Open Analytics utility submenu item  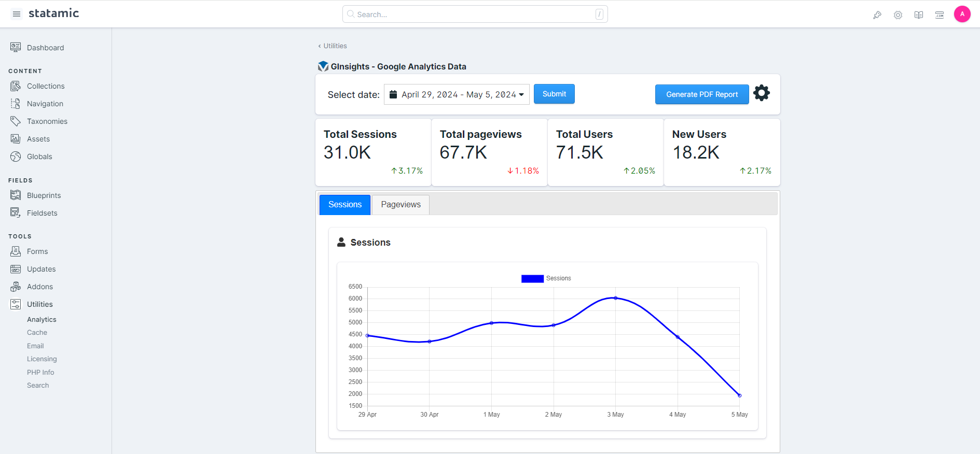tap(42, 320)
